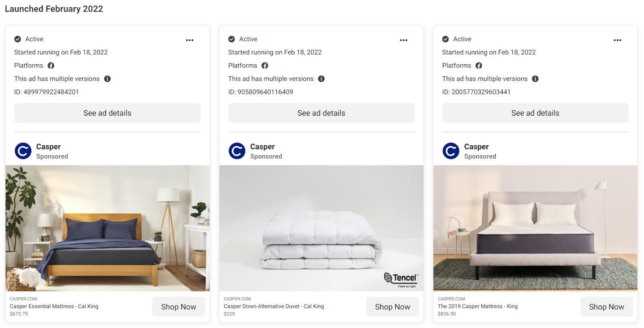
Task: Click See ad details for ad ID 2005770329603441
Action: click(x=535, y=113)
